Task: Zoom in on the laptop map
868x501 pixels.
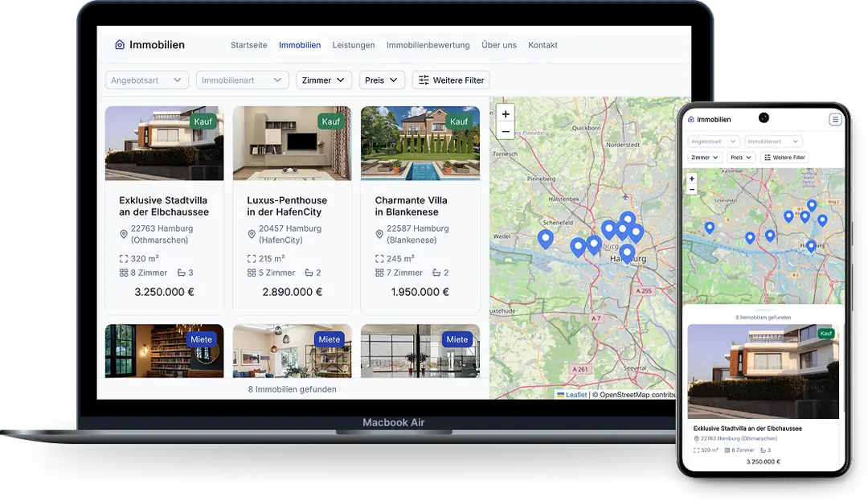Action: point(506,114)
